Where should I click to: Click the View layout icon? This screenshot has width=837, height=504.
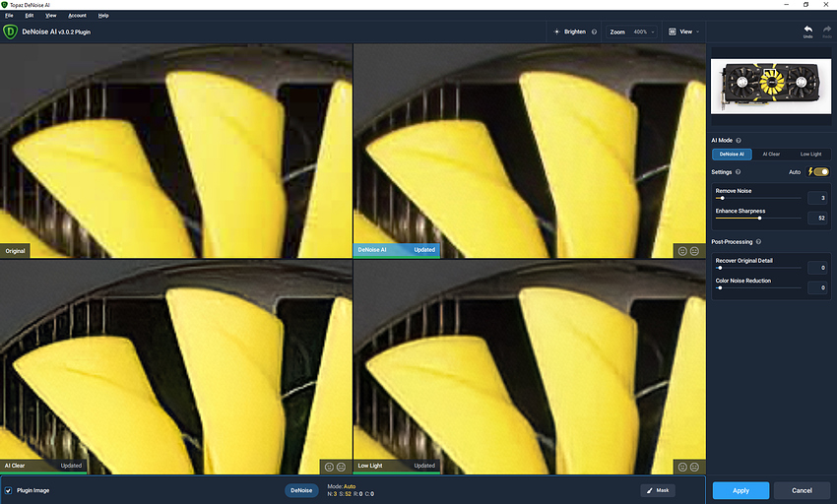pyautogui.click(x=672, y=32)
